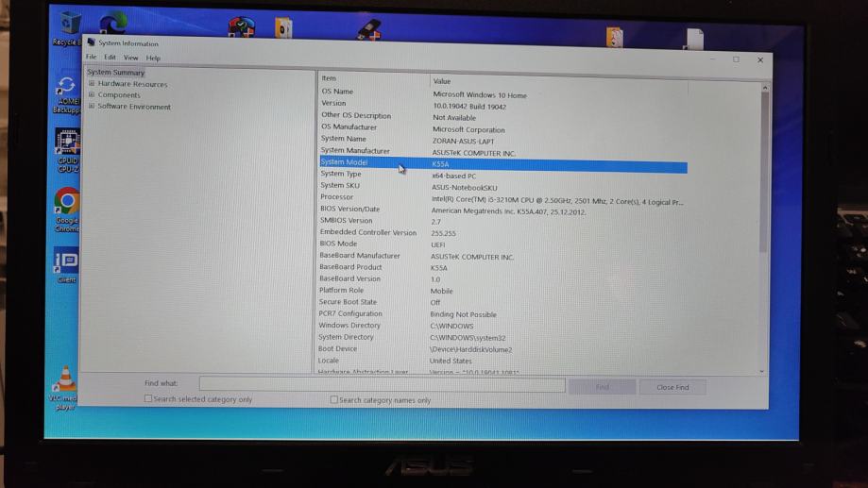Viewport: 868px width, 488px height.
Task: Select the Hardware Resources tree label
Action: coord(132,84)
